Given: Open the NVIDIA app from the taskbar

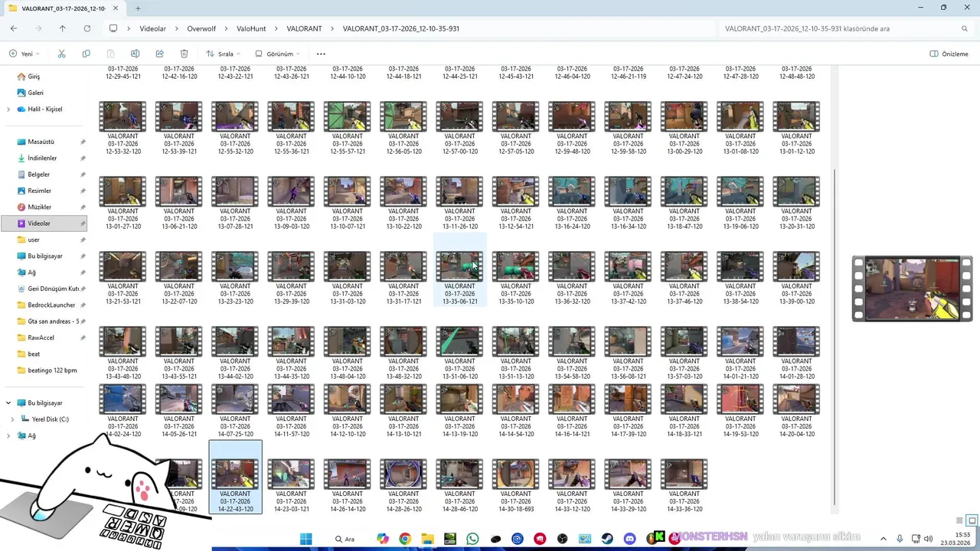Looking at the screenshot, I should click(450, 539).
